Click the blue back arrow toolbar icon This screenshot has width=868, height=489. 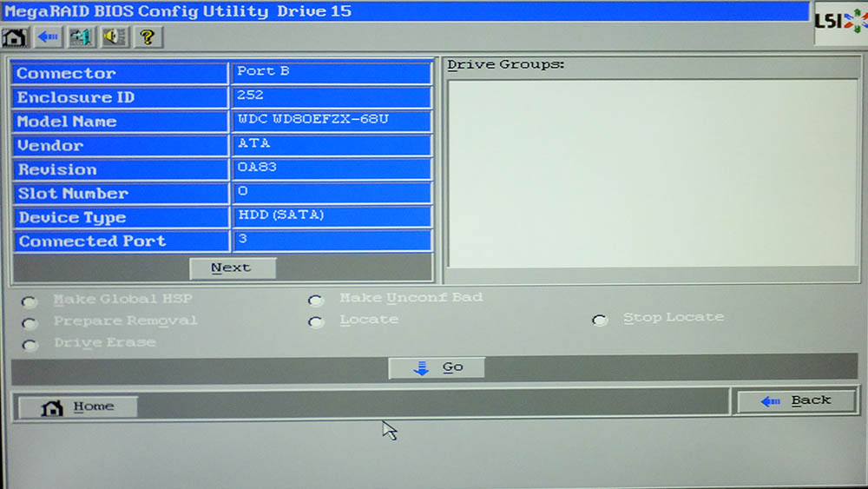(48, 37)
